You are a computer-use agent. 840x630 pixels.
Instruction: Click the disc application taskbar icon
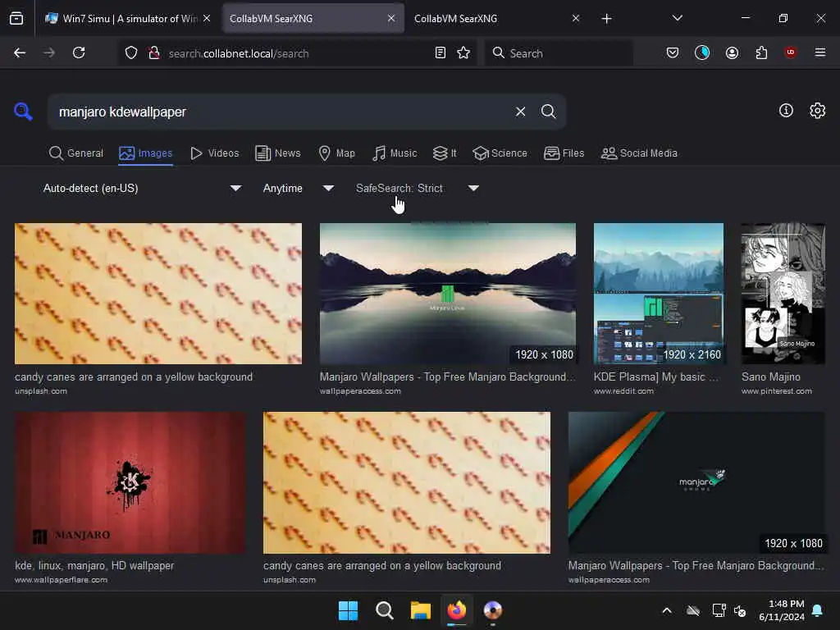493,610
